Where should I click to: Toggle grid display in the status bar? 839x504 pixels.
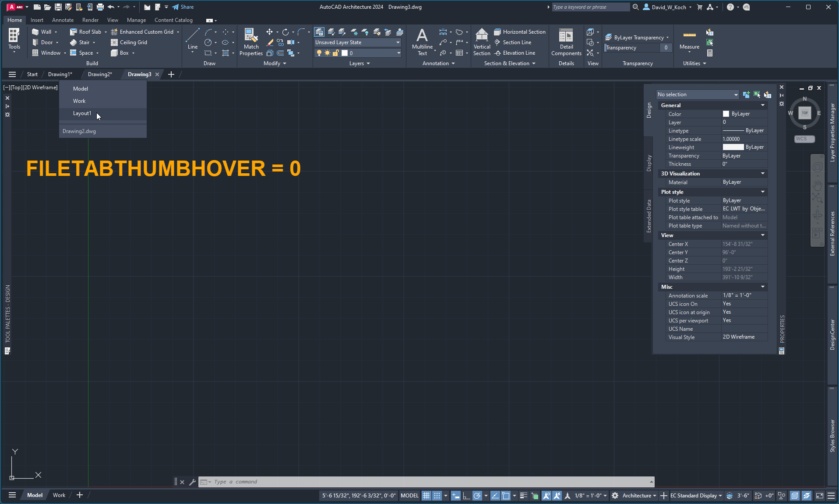[427, 495]
